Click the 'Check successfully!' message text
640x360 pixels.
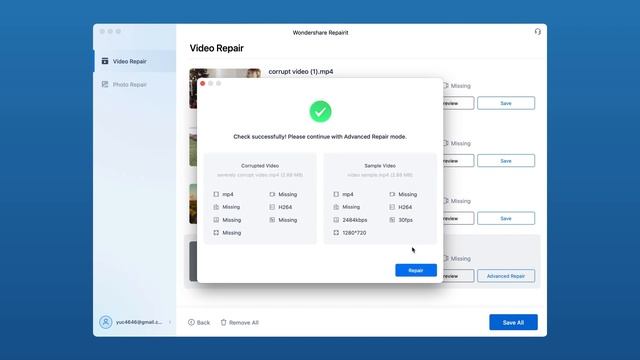tap(320, 137)
